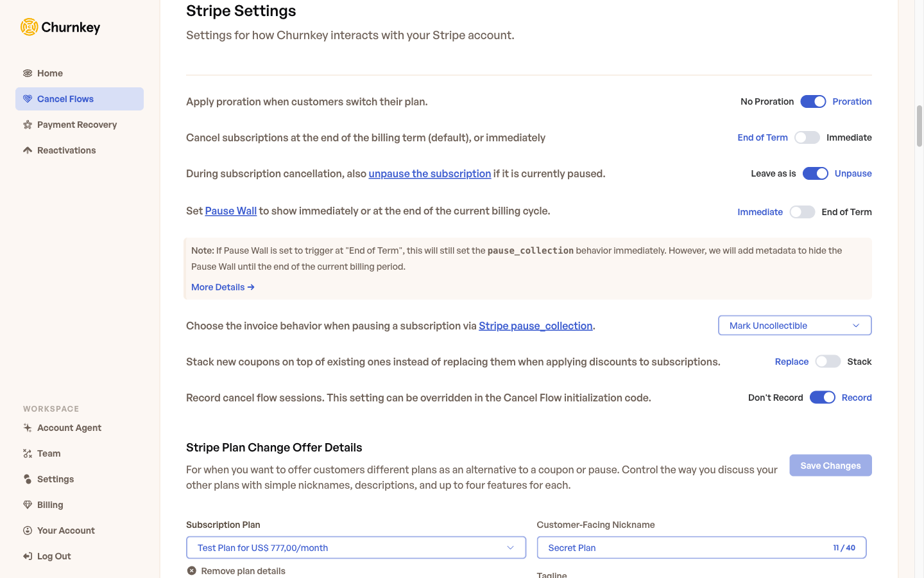
Task: Click the Churnkey logo
Action: point(60,27)
